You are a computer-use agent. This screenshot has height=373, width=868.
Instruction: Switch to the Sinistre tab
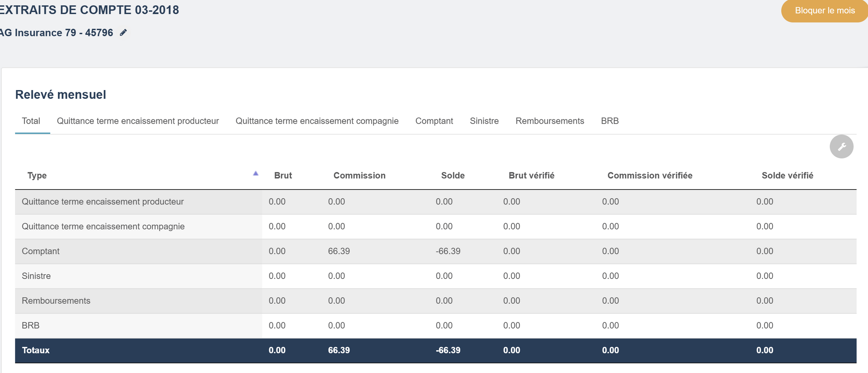pyautogui.click(x=484, y=121)
